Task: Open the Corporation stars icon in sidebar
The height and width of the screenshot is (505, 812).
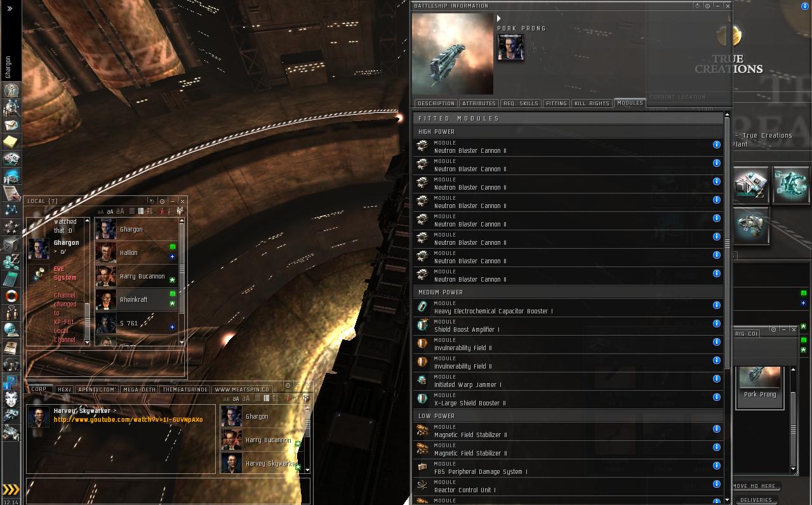Action: point(11,227)
